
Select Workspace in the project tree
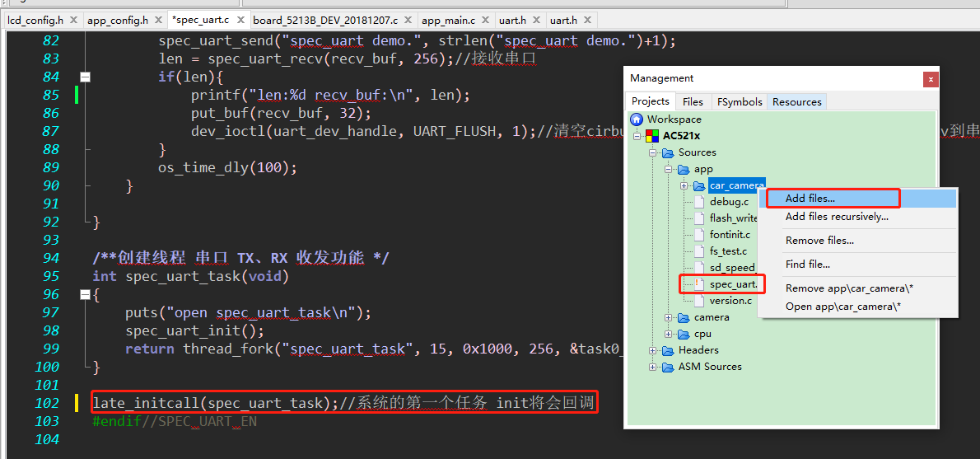tap(674, 119)
